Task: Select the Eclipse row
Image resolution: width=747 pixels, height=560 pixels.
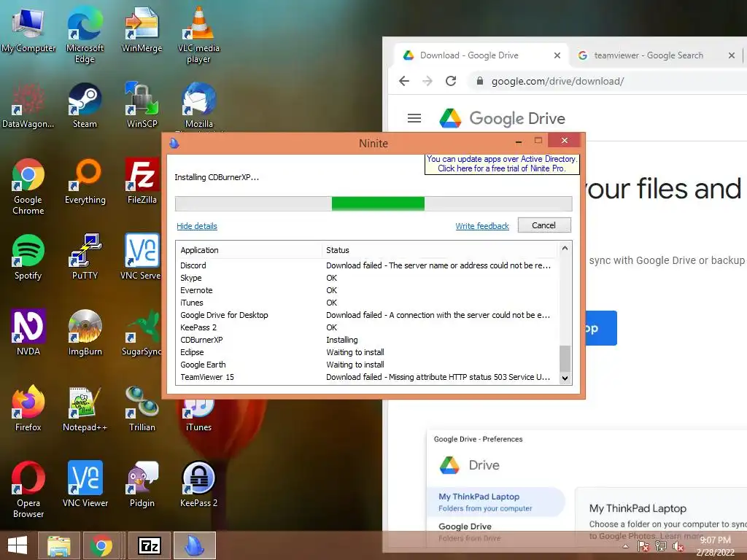Action: pos(366,352)
